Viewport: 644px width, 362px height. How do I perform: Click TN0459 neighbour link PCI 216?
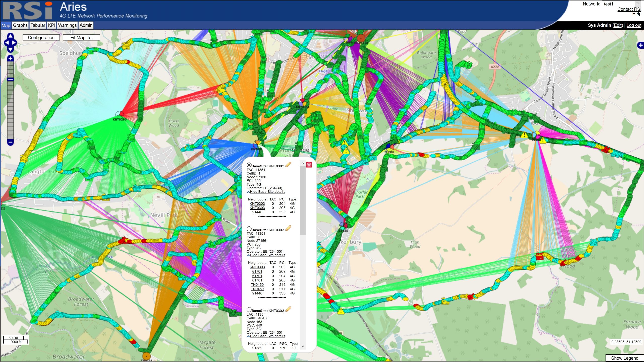point(257,285)
